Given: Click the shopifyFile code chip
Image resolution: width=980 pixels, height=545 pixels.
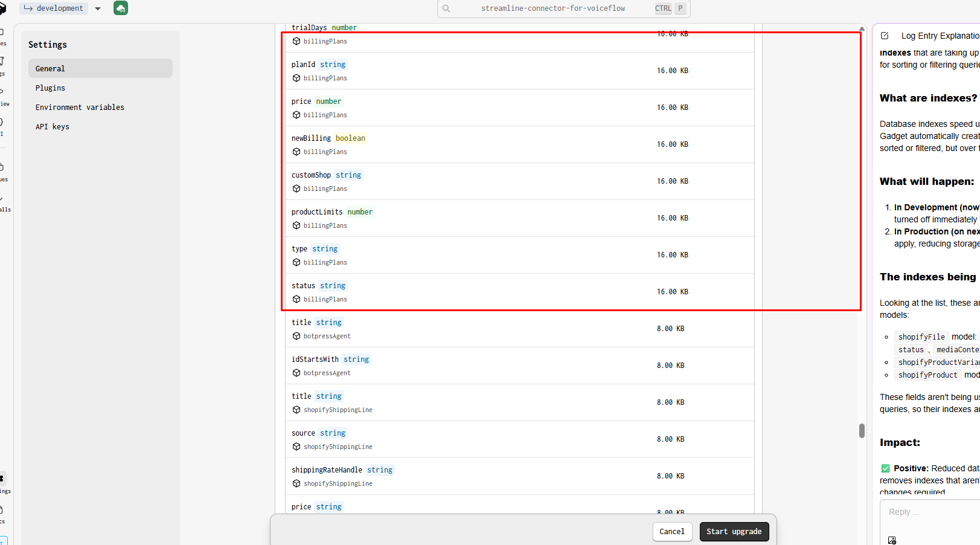Looking at the screenshot, I should (921, 337).
